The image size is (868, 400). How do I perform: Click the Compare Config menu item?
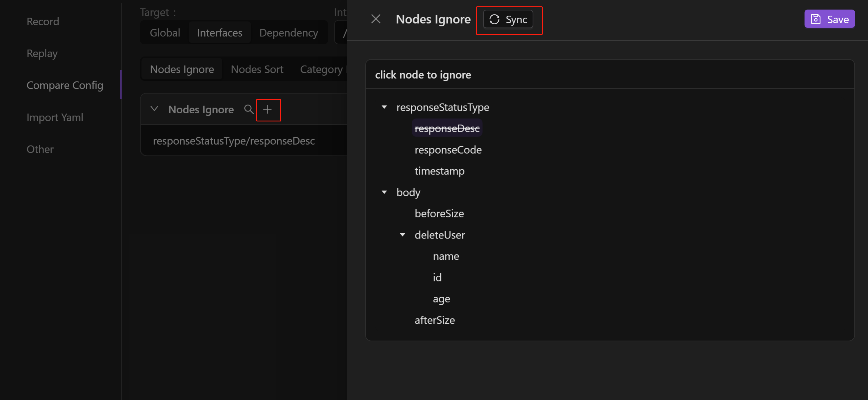[65, 85]
